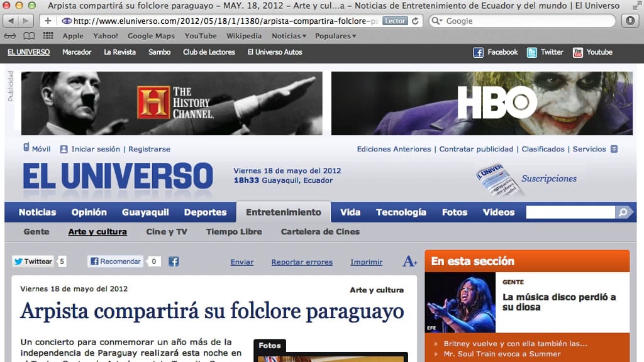This screenshot has width=644, height=362.
Task: Open the Arte y cultura subsection
Action: click(x=97, y=231)
